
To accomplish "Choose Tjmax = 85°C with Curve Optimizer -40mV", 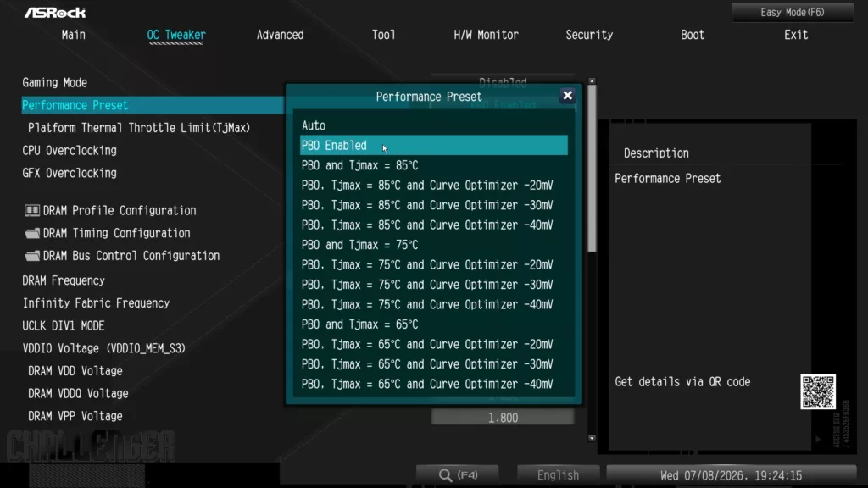I will click(x=433, y=225).
